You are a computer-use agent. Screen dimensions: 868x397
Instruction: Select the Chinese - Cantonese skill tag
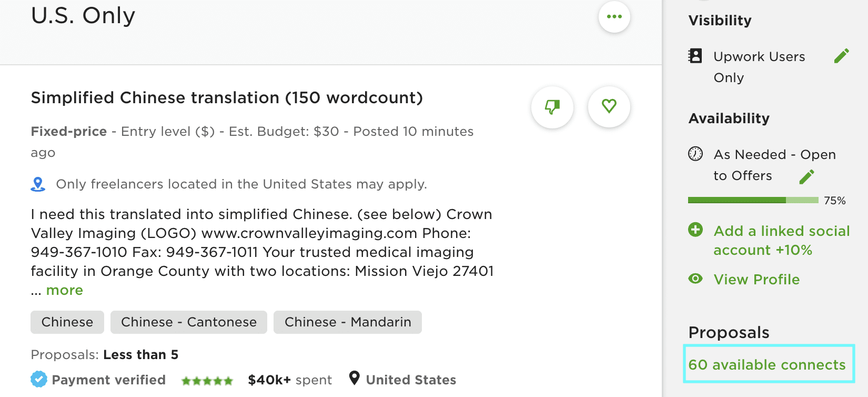(x=188, y=322)
